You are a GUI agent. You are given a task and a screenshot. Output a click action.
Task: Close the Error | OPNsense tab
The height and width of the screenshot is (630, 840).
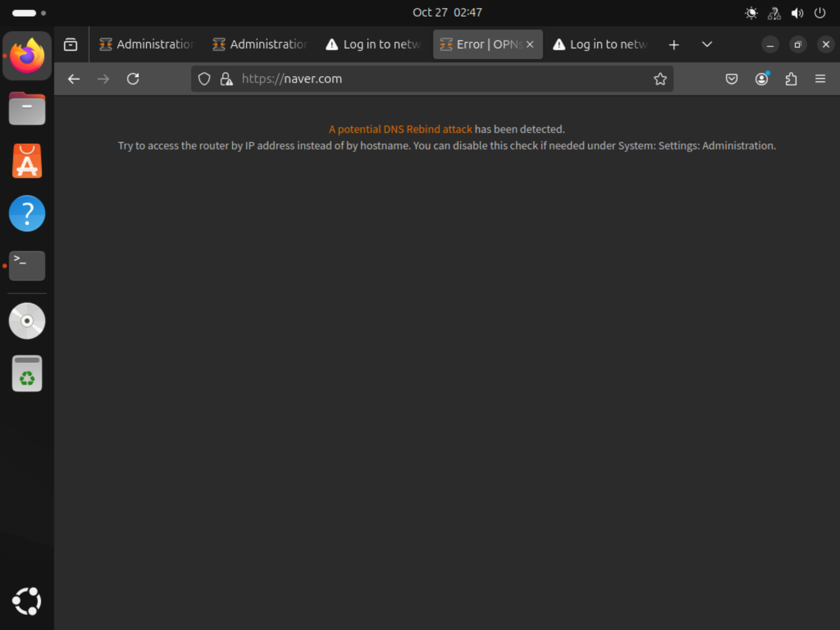pos(530,44)
